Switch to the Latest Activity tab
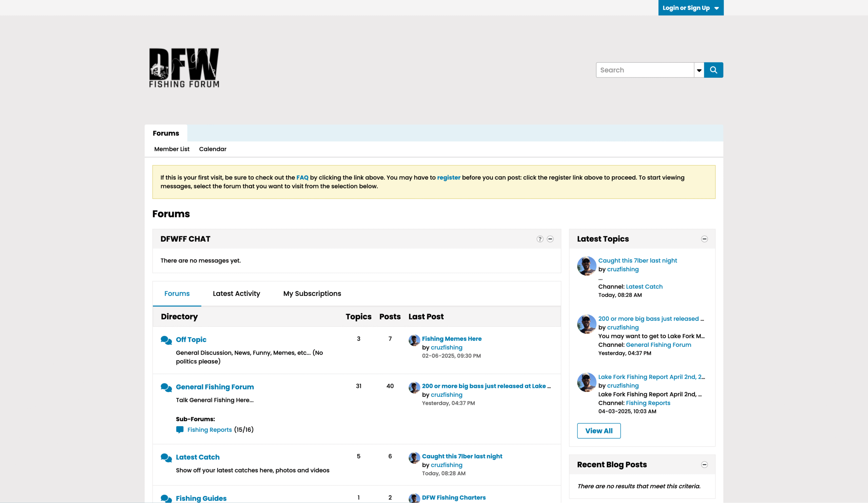The width and height of the screenshot is (868, 503). click(x=236, y=293)
